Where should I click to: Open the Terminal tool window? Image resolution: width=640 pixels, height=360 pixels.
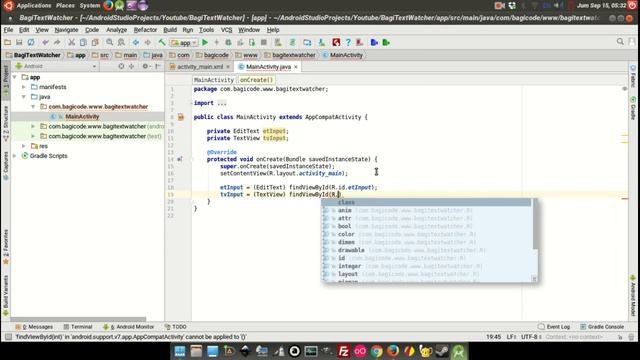coord(78,327)
